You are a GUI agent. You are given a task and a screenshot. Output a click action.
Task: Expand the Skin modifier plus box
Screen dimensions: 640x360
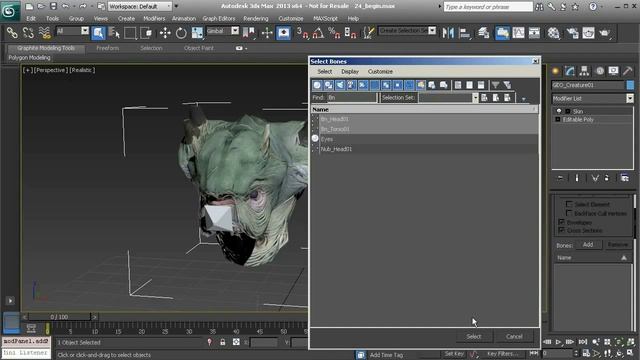[567, 111]
